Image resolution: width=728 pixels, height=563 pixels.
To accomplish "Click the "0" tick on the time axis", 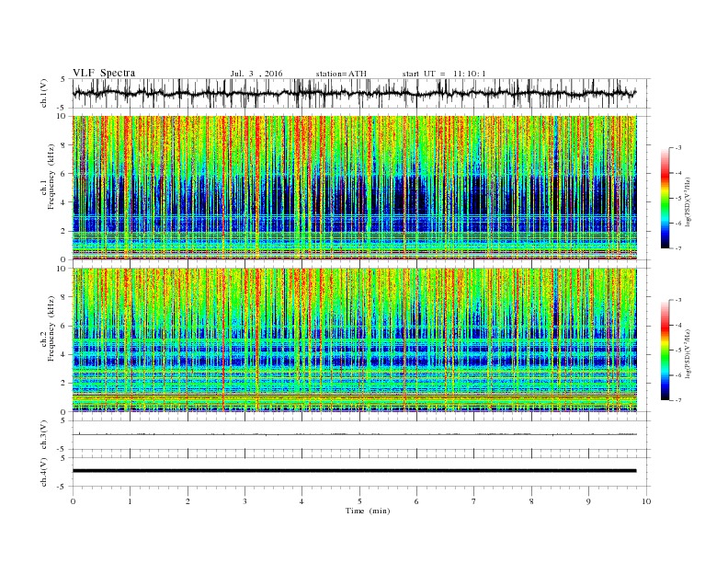I will click(x=73, y=501).
